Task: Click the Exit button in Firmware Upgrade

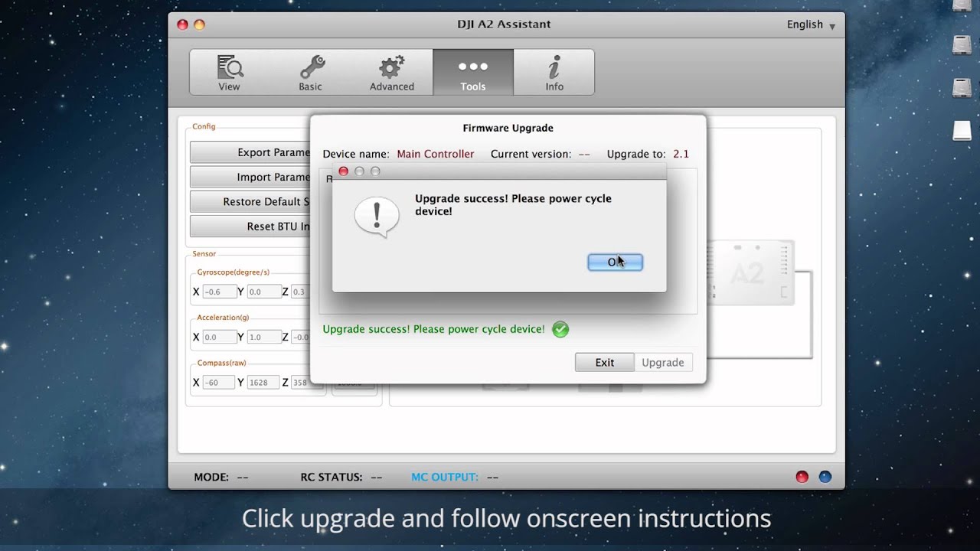Action: tap(605, 363)
